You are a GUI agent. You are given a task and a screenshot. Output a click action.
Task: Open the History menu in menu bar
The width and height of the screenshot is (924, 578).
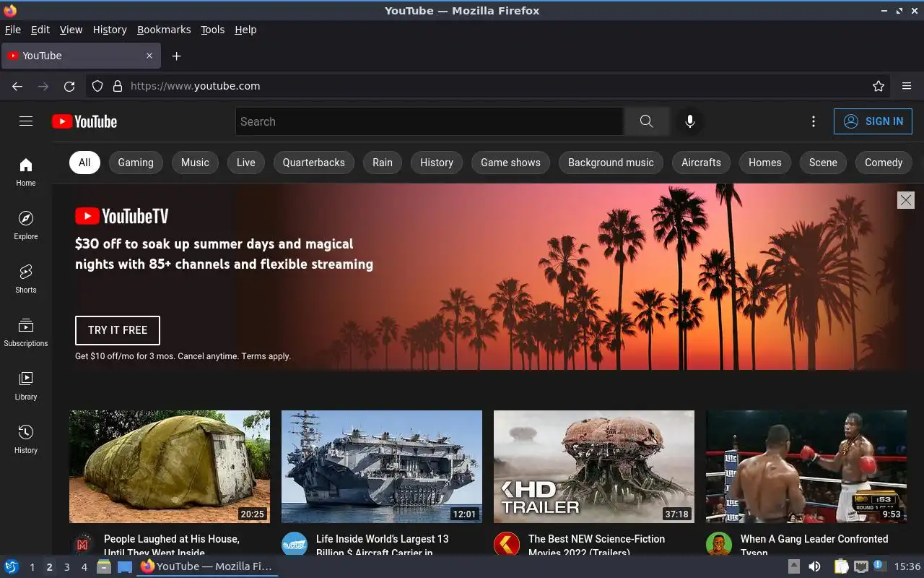click(x=110, y=30)
